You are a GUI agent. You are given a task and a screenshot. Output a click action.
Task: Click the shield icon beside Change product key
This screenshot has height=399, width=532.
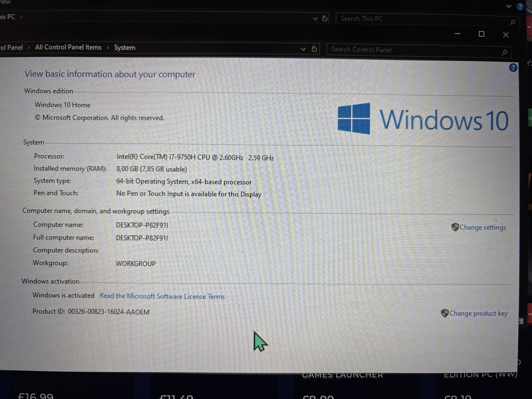point(444,313)
